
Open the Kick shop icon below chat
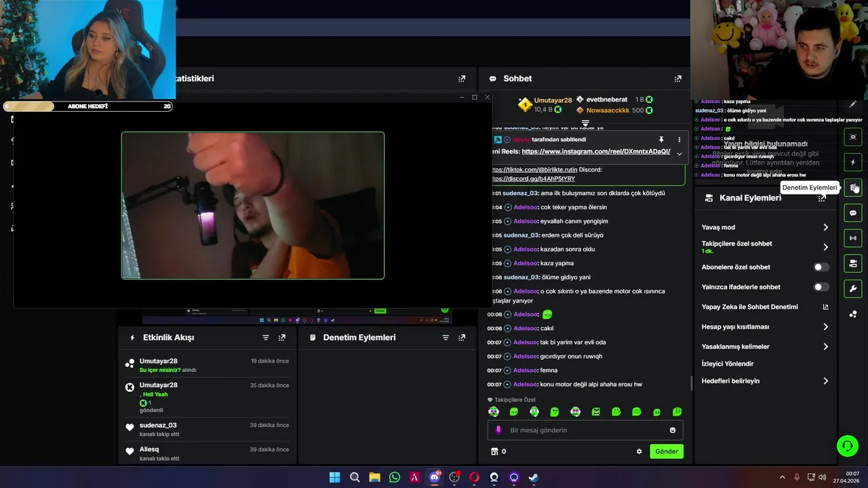(x=494, y=451)
